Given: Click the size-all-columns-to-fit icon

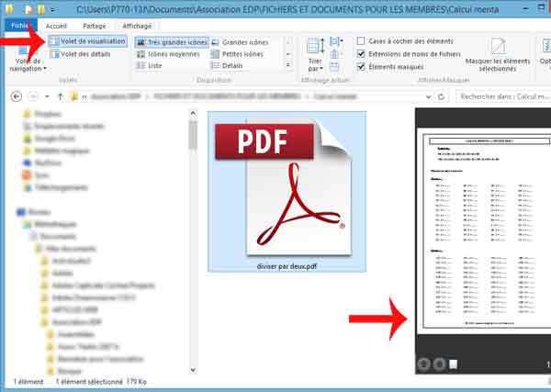Looking at the screenshot, I should pyautogui.click(x=334, y=66).
